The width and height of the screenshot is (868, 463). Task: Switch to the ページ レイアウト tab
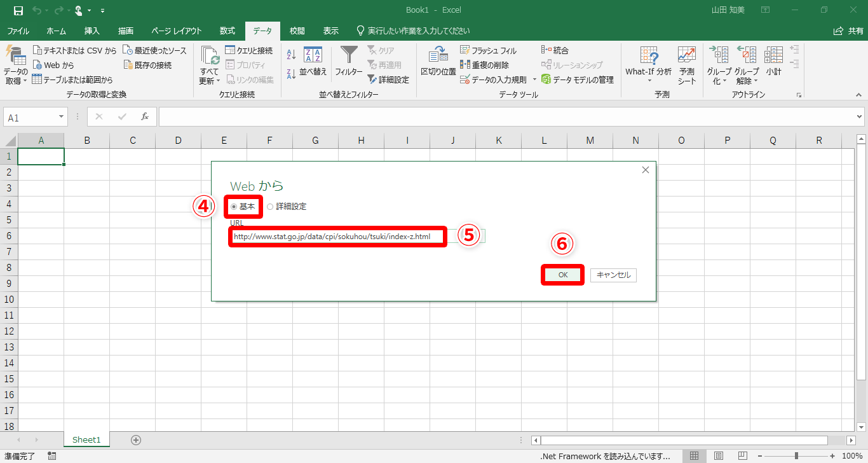[x=177, y=31]
